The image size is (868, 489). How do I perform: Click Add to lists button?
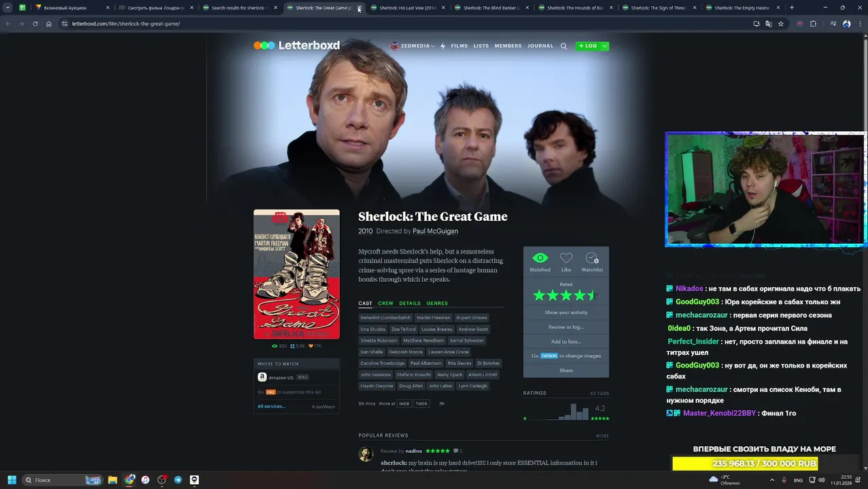click(x=566, y=342)
